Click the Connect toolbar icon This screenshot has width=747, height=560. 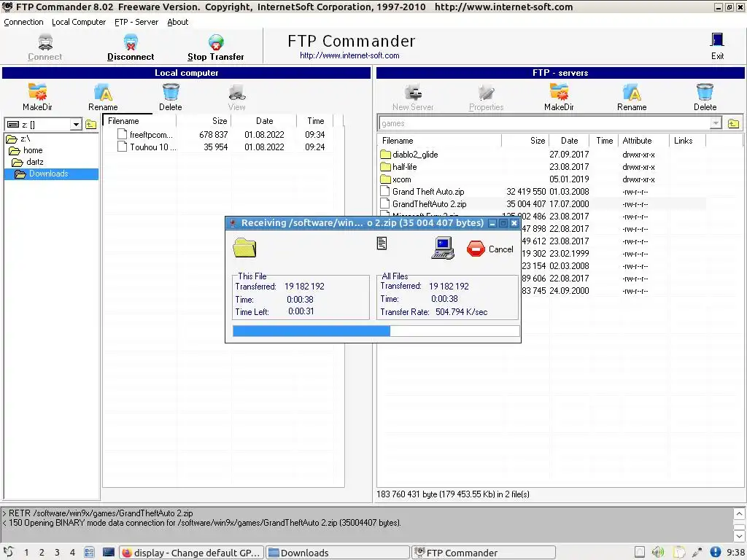pyautogui.click(x=45, y=42)
